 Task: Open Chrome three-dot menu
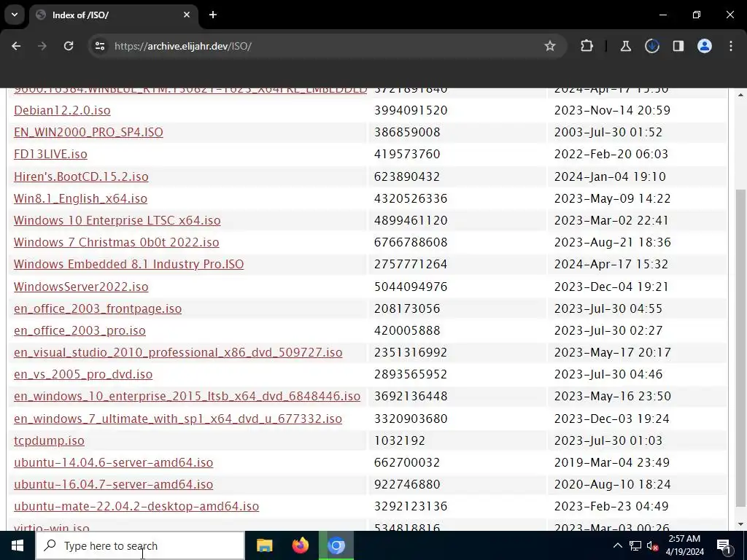[x=731, y=46]
